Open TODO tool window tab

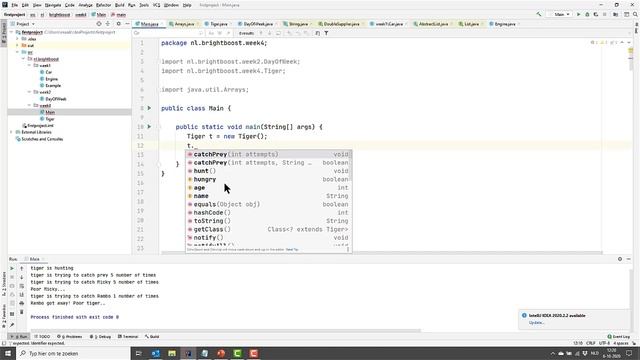tap(42, 337)
